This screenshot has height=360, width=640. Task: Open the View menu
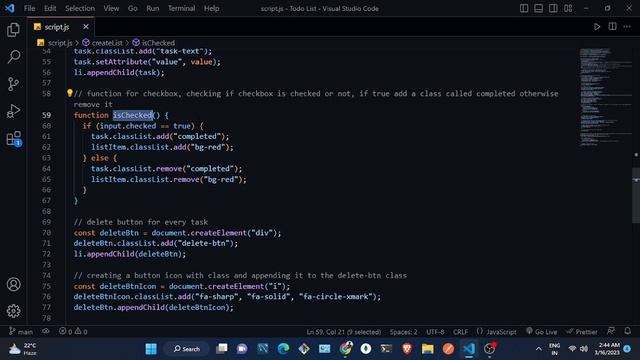coord(111,8)
